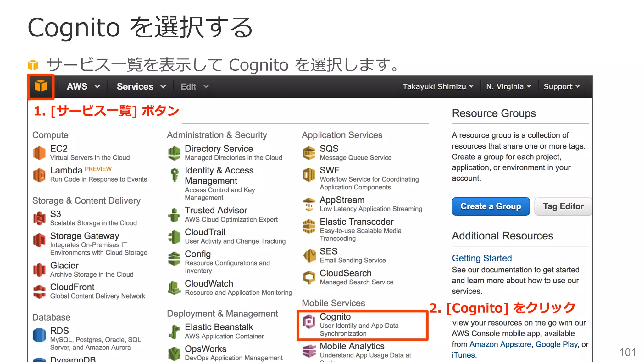Viewport: 644px width, 362px height.
Task: Select the SQS service name
Action: coord(329,149)
